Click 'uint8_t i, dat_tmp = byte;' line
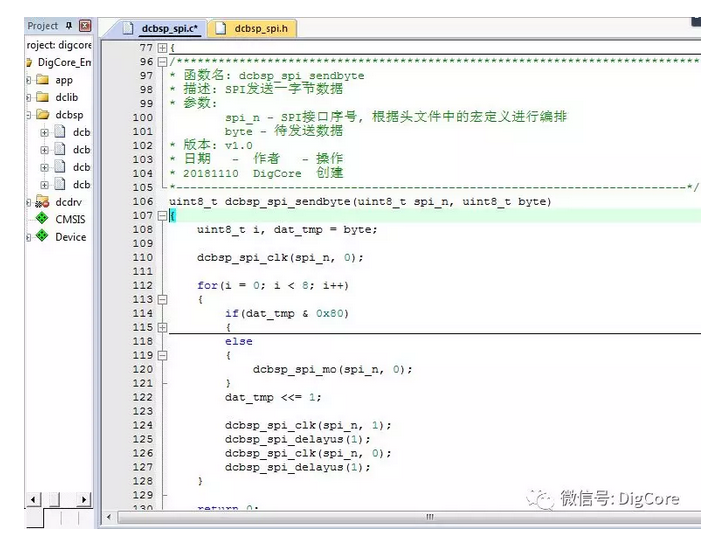Image resolution: width=721 pixels, height=543 pixels. tap(287, 230)
